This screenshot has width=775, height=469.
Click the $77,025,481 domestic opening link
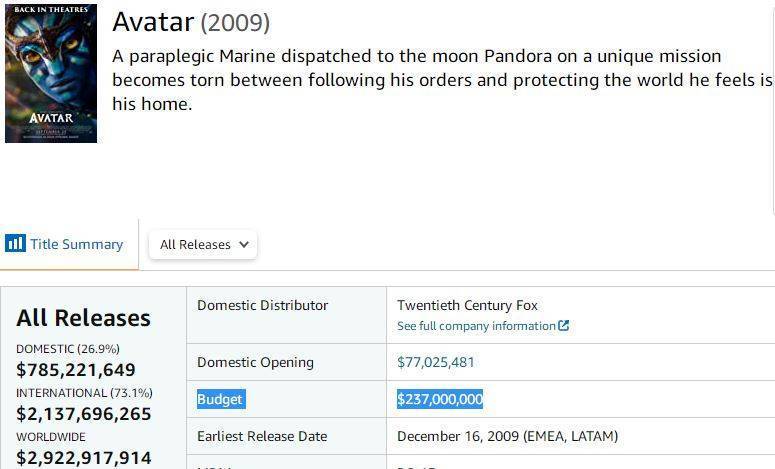click(435, 362)
